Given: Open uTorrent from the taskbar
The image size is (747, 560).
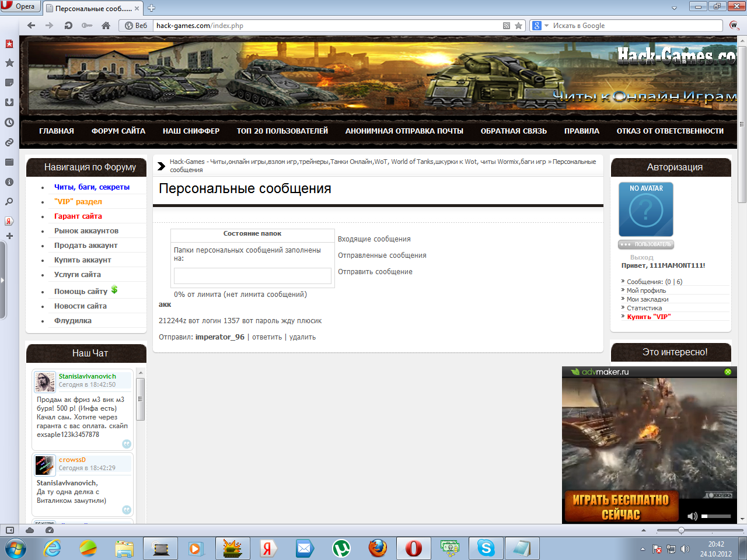Looking at the screenshot, I should click(x=341, y=548).
